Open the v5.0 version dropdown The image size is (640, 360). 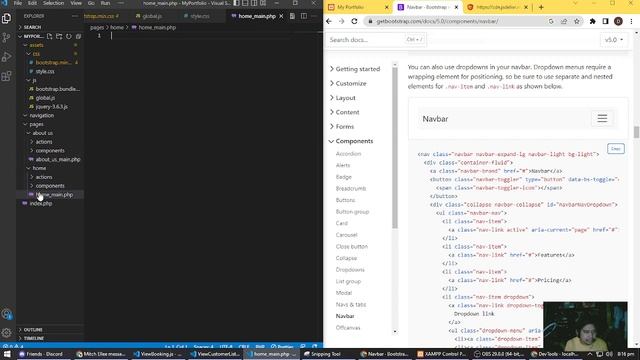614,40
